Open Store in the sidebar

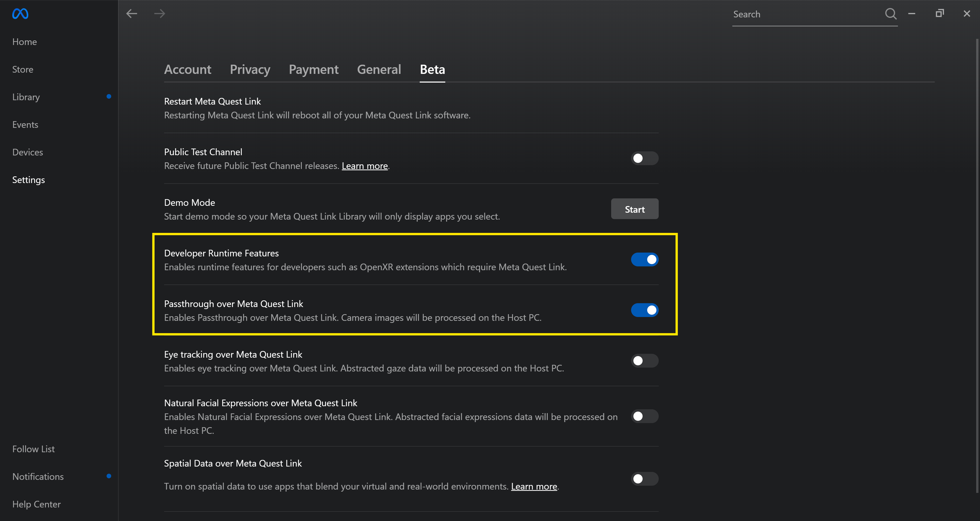(22, 69)
